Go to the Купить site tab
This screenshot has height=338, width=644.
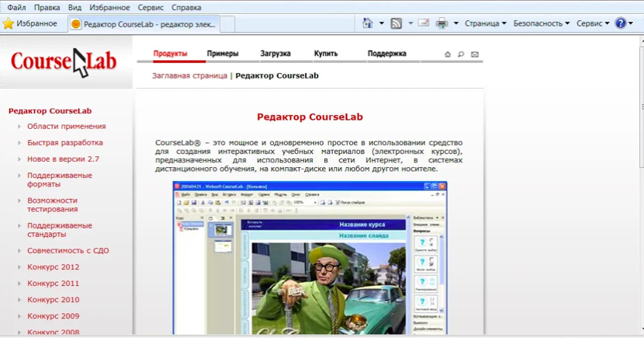click(x=326, y=54)
